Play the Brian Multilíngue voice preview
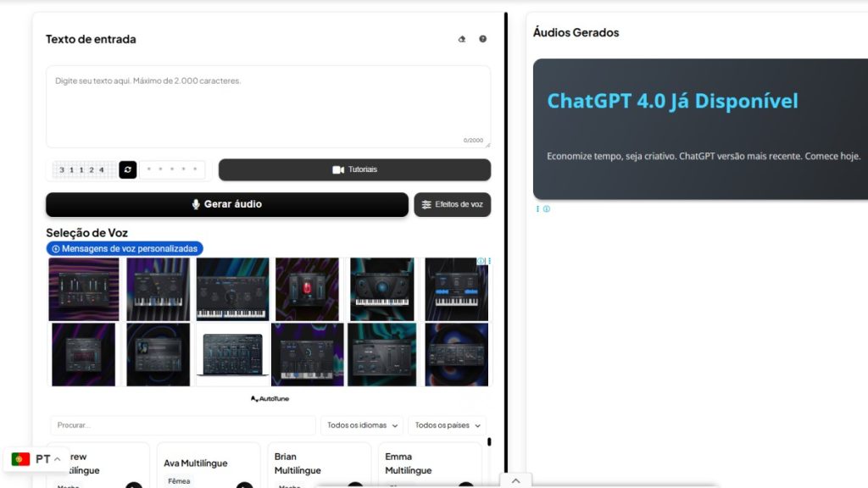 coord(355,485)
